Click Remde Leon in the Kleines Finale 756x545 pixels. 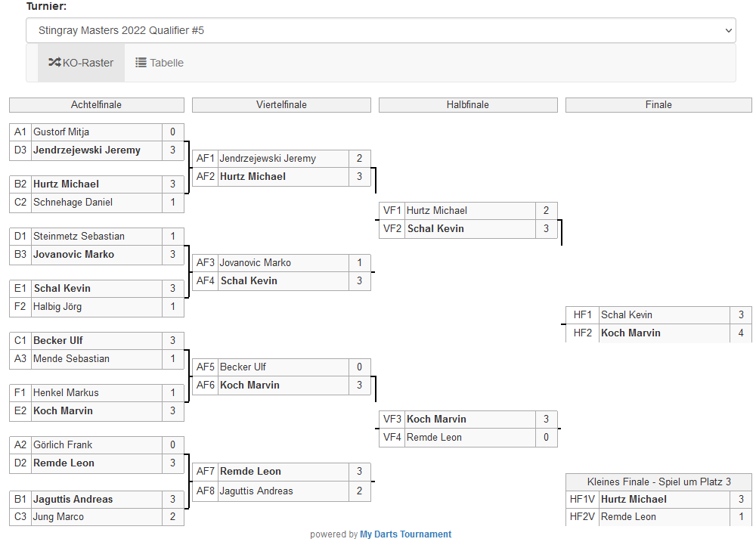pos(628,518)
